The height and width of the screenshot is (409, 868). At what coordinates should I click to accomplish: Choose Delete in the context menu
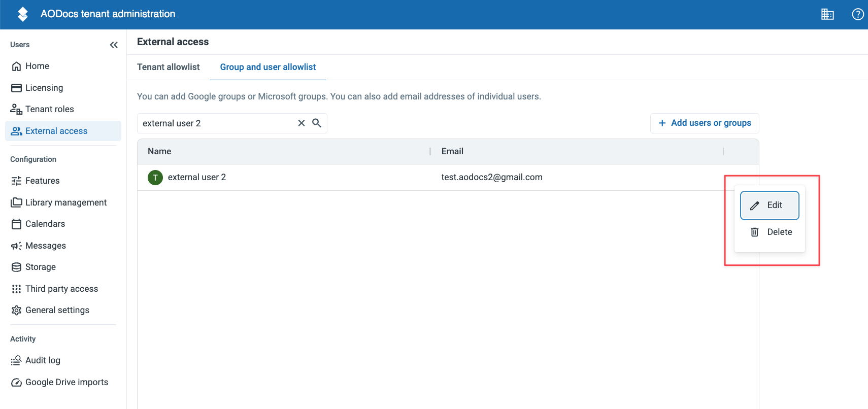[770, 232]
